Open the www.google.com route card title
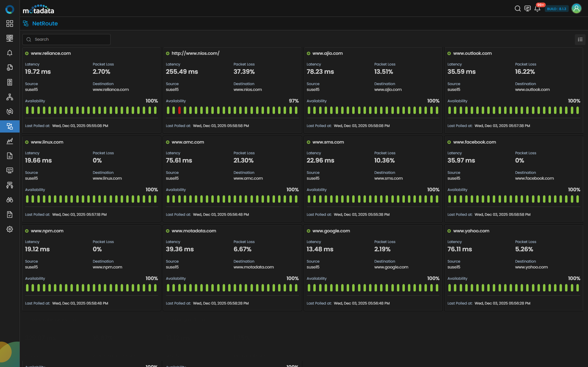This screenshot has width=588, height=367. [331, 231]
